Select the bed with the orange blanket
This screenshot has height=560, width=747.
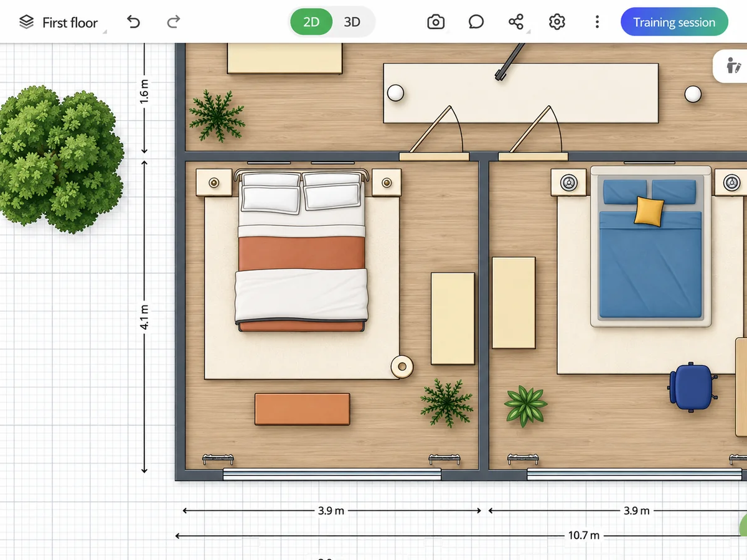[x=301, y=250]
